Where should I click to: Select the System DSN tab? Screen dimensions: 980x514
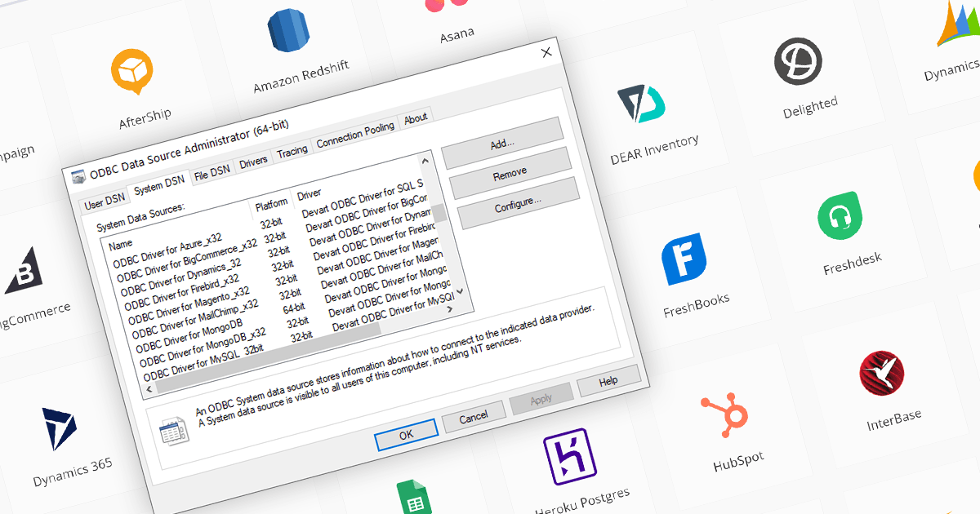tap(160, 187)
